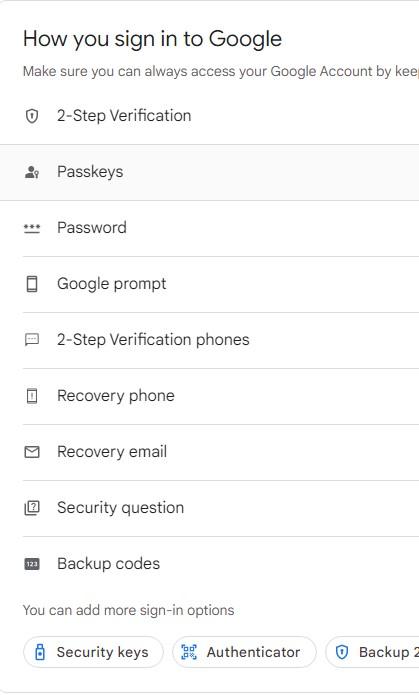Click the shield icon beside 2-Step Verification

pos(32,116)
